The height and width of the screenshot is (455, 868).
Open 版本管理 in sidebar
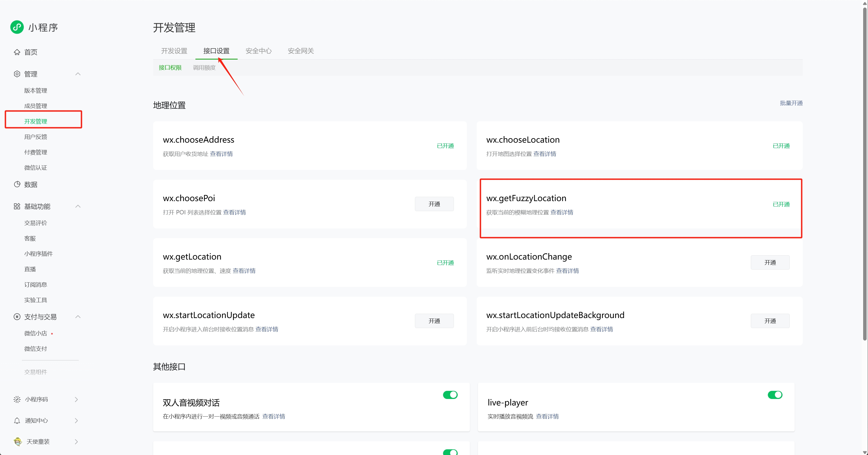(x=36, y=90)
